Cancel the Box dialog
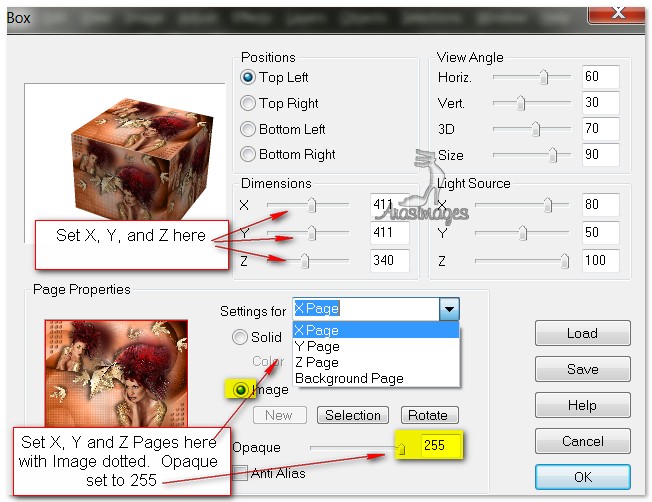 (x=582, y=441)
